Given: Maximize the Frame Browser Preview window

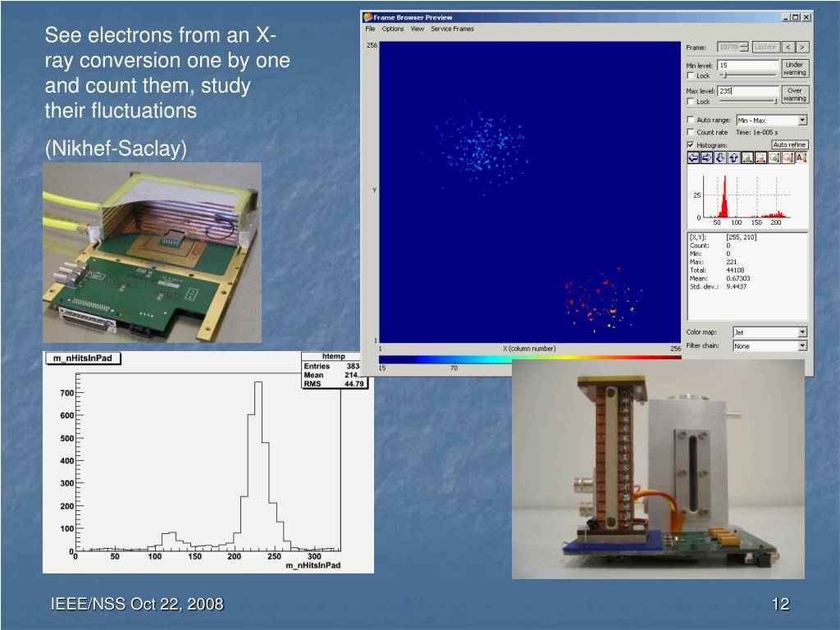Looking at the screenshot, I should [796, 17].
